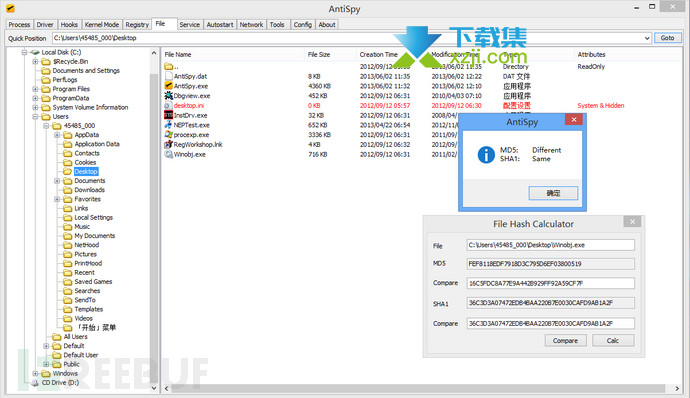Open the Hooks tab
690x398 pixels.
click(69, 25)
